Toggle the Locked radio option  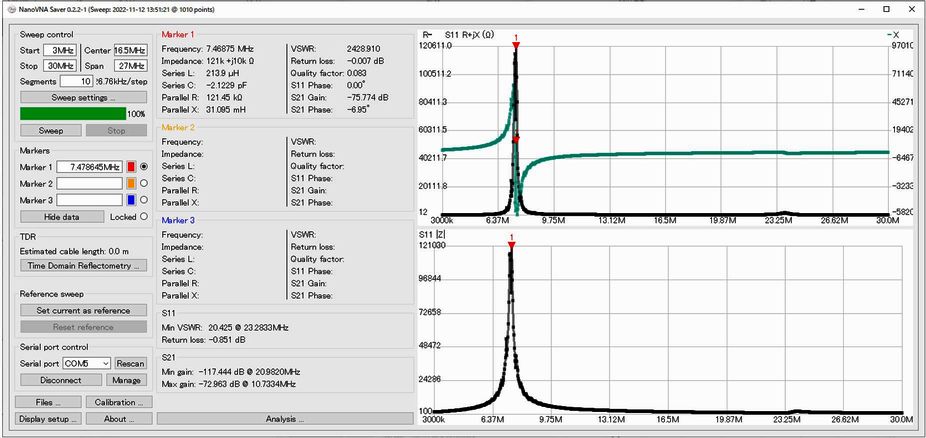pyautogui.click(x=144, y=217)
